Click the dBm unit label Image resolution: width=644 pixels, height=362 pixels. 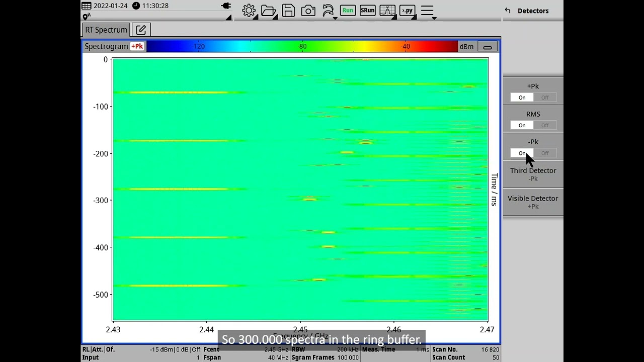(466, 46)
